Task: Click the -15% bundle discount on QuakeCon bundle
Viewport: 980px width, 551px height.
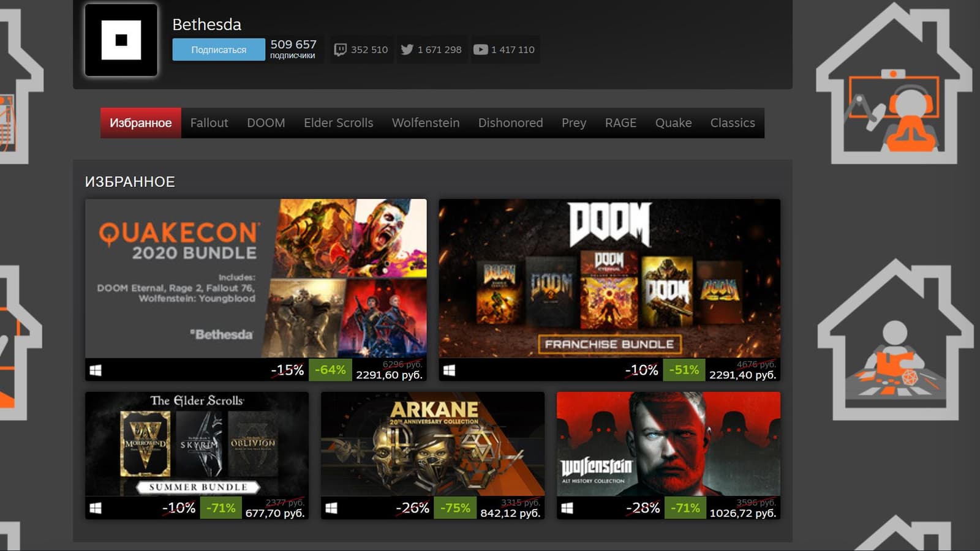Action: click(x=287, y=370)
